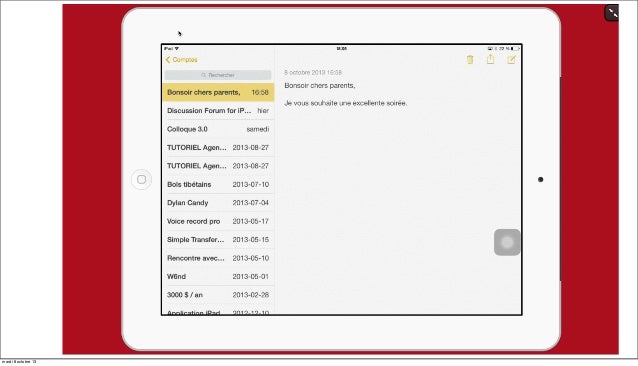This screenshot has width=638, height=366.
Task: Open the first TUTORIEL Agen... note
Action: (218, 147)
